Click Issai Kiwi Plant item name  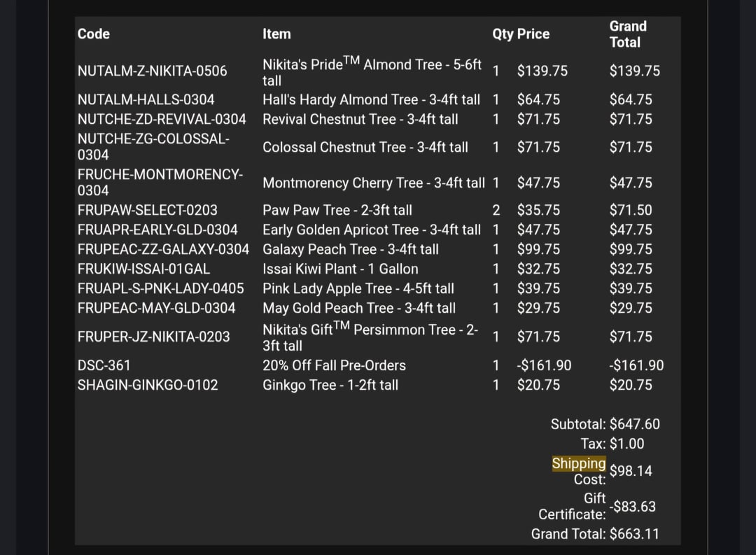tap(339, 269)
